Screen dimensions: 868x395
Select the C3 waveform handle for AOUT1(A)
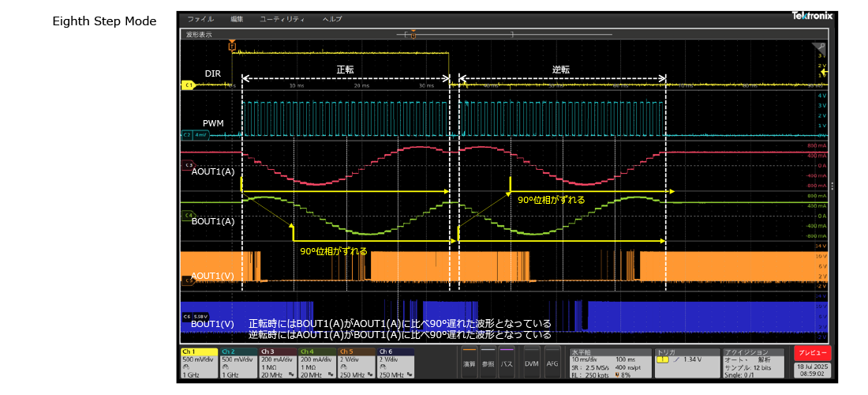188,164
